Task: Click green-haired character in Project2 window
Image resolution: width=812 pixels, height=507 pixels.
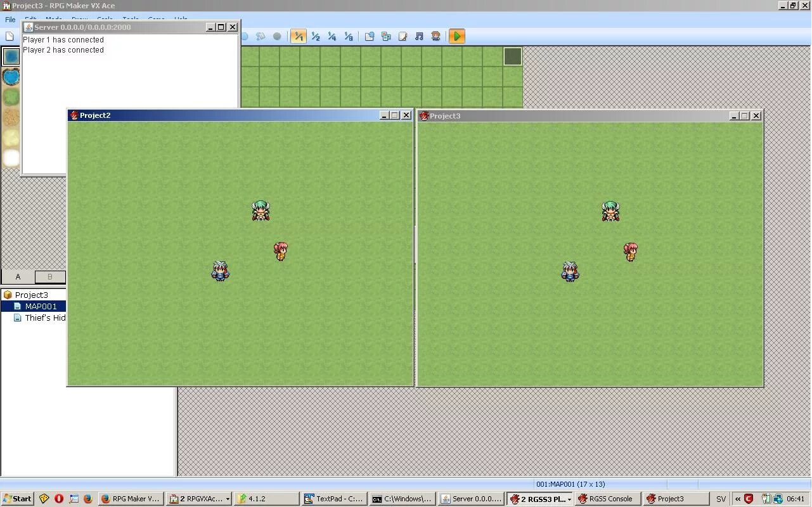Action: tap(261, 210)
